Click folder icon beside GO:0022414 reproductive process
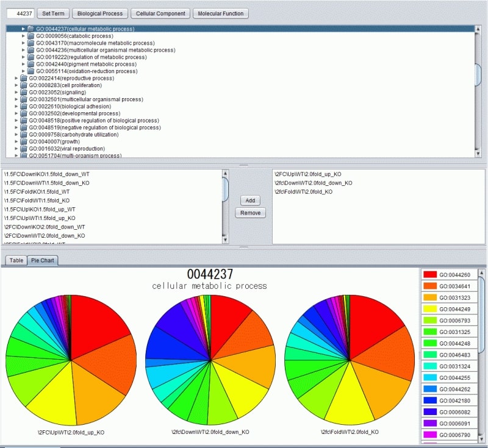488x448 pixels. coord(24,78)
